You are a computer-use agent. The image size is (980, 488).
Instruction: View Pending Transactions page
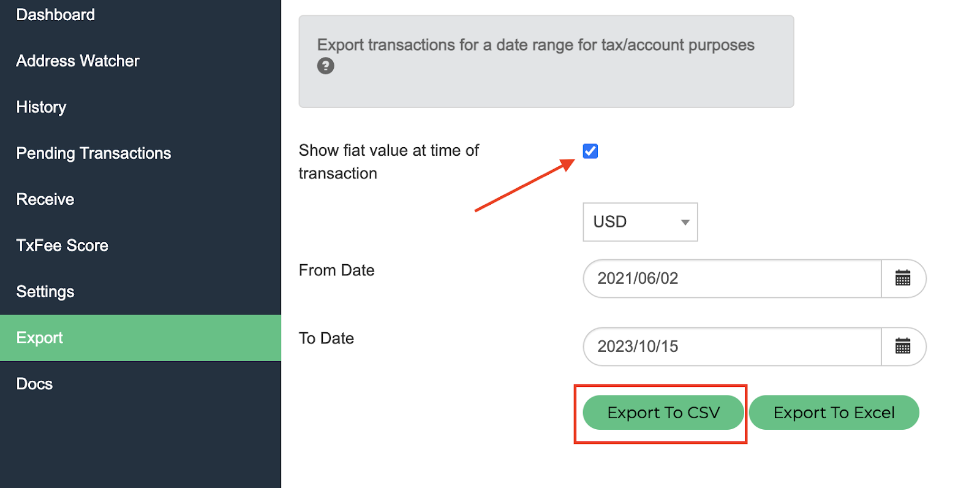point(94,153)
